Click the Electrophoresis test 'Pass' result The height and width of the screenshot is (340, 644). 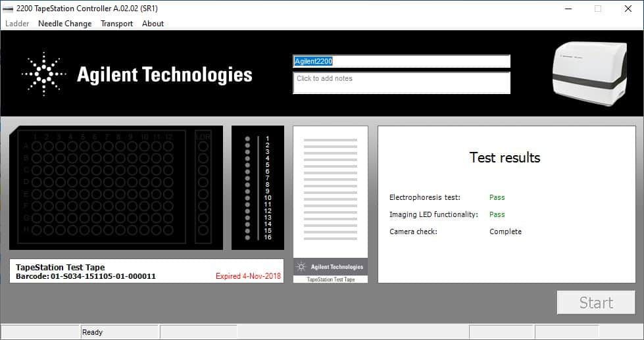(497, 197)
